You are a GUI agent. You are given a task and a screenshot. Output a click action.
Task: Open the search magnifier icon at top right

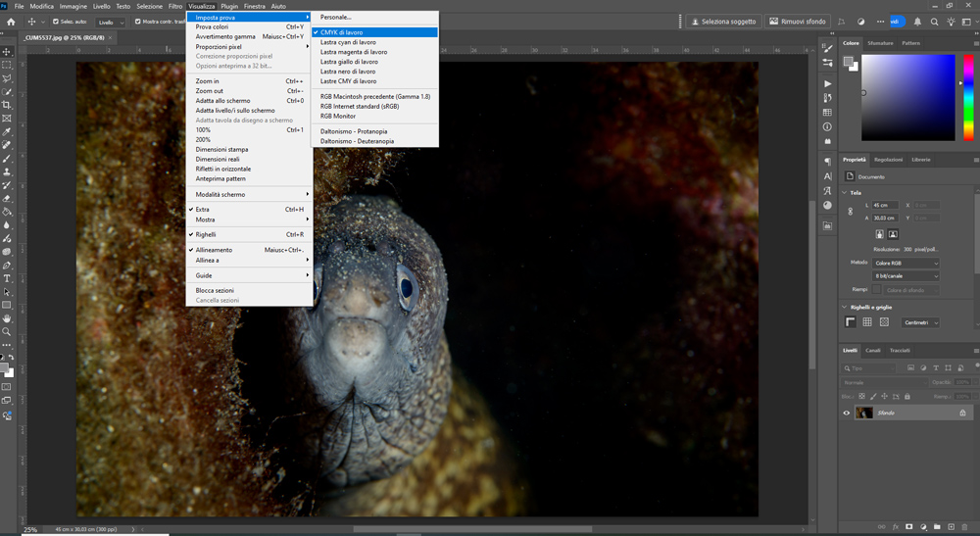pos(936,22)
